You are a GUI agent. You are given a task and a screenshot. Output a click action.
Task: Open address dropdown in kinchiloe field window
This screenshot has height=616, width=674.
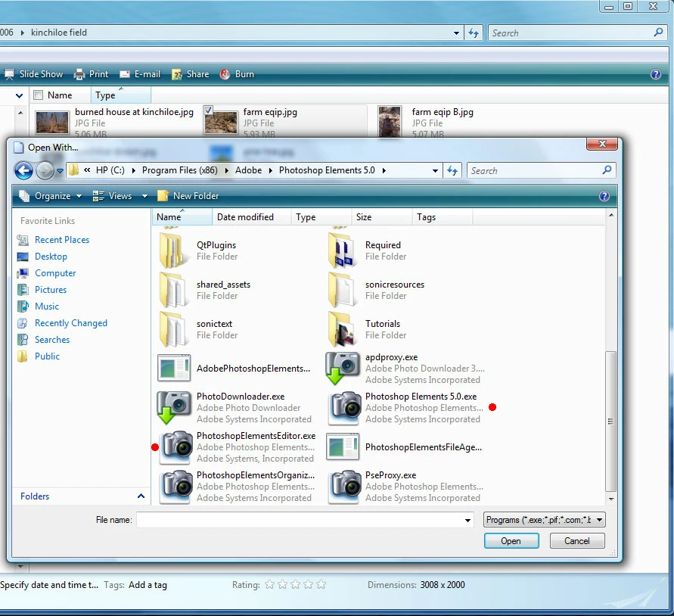[456, 33]
